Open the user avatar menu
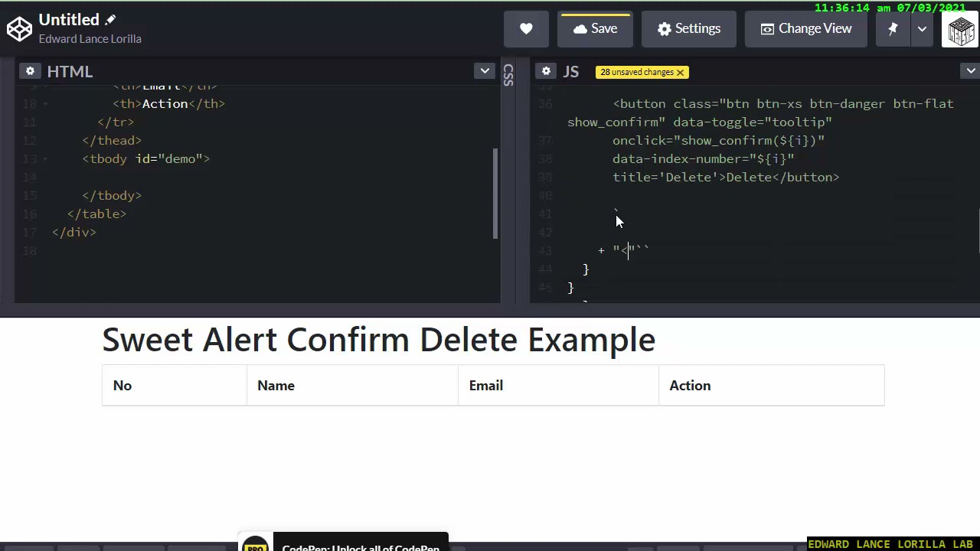This screenshot has height=551, width=980. click(x=960, y=31)
